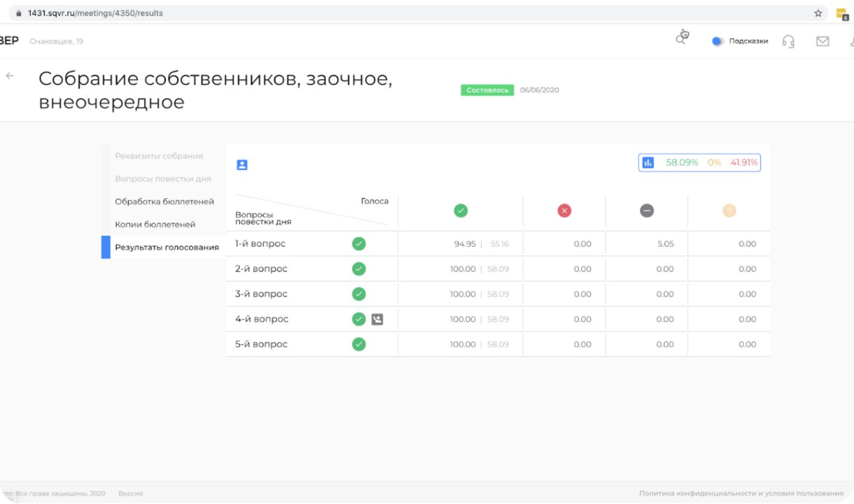Image resolution: width=854 pixels, height=504 pixels.
Task: Click the blue bar chart statistics icon
Action: pos(648,162)
